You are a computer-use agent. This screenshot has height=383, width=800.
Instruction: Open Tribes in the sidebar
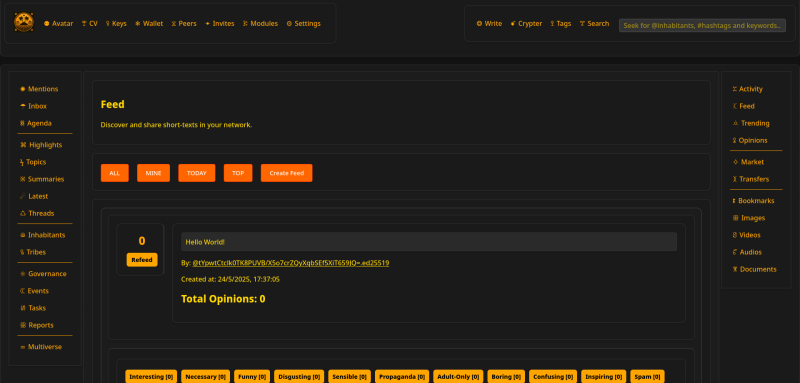tap(33, 252)
